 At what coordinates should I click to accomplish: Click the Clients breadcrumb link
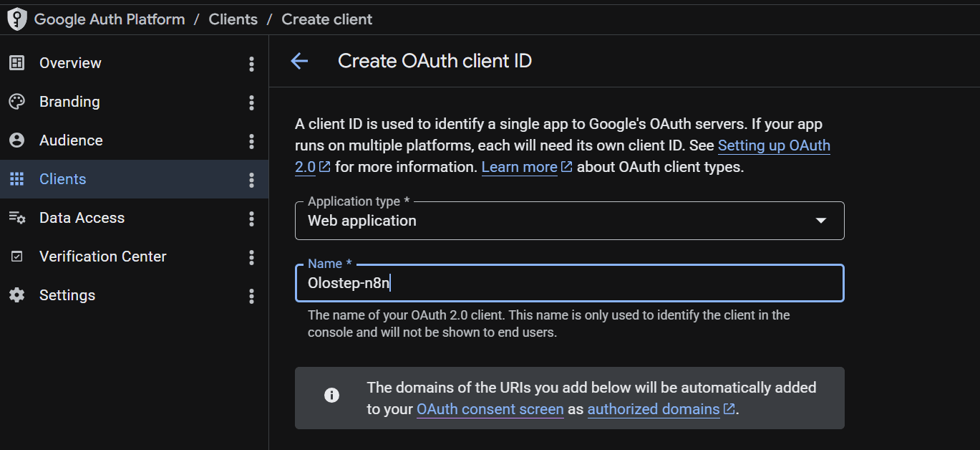pyautogui.click(x=233, y=19)
